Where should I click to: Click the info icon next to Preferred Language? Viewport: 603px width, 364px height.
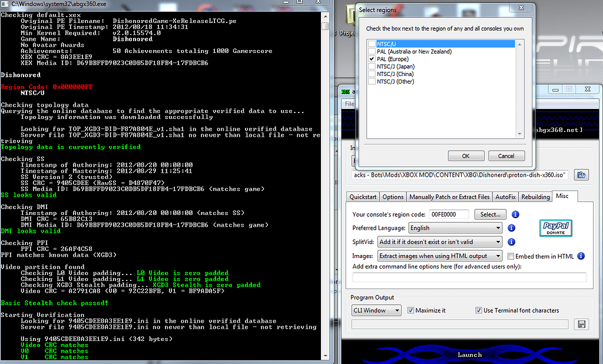(x=511, y=228)
